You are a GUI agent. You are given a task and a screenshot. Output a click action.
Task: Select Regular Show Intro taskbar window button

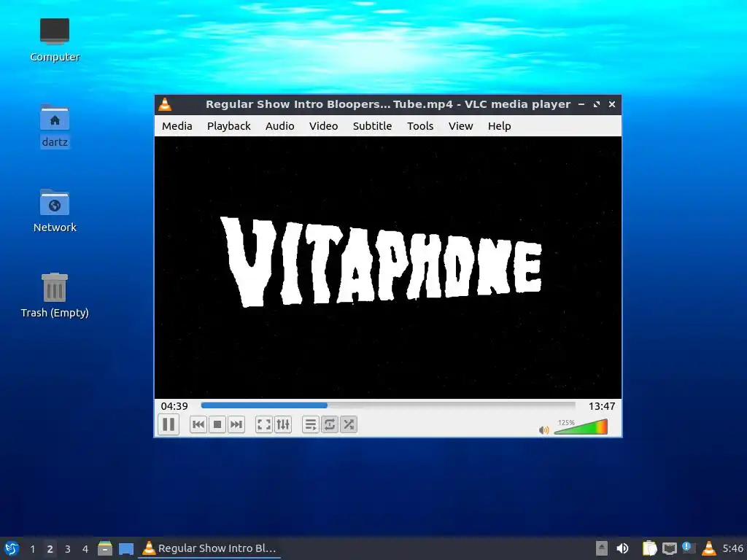pos(209,548)
